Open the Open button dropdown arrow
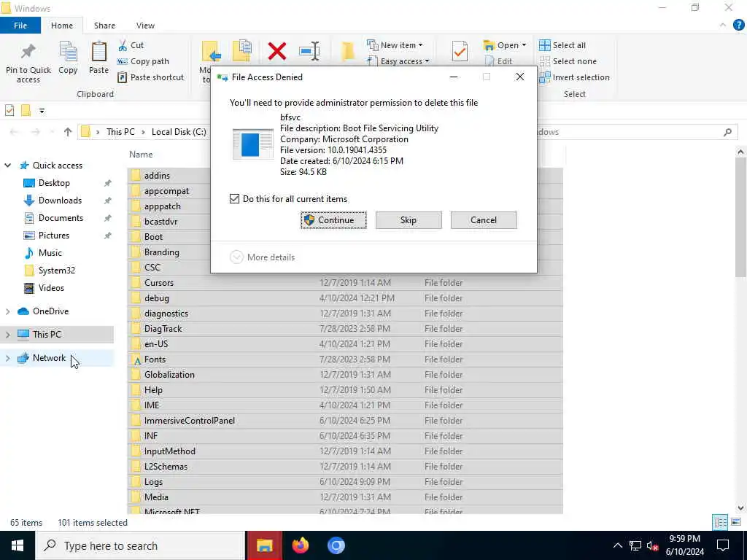 click(x=524, y=45)
